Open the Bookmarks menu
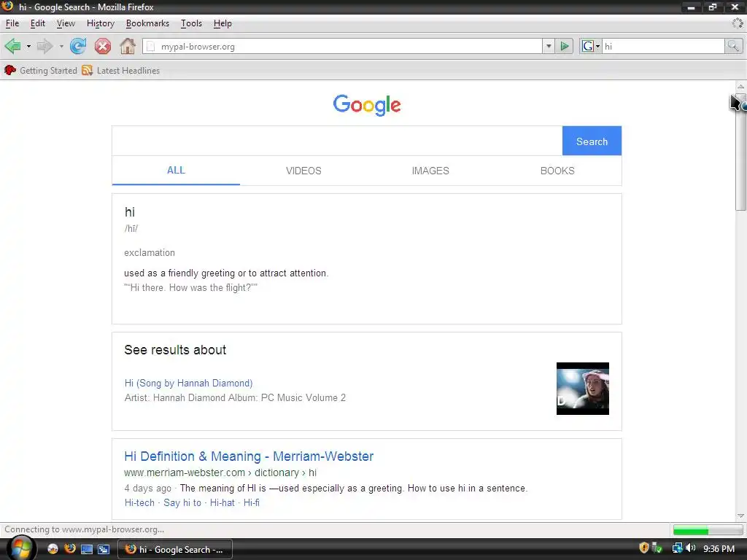 [147, 23]
